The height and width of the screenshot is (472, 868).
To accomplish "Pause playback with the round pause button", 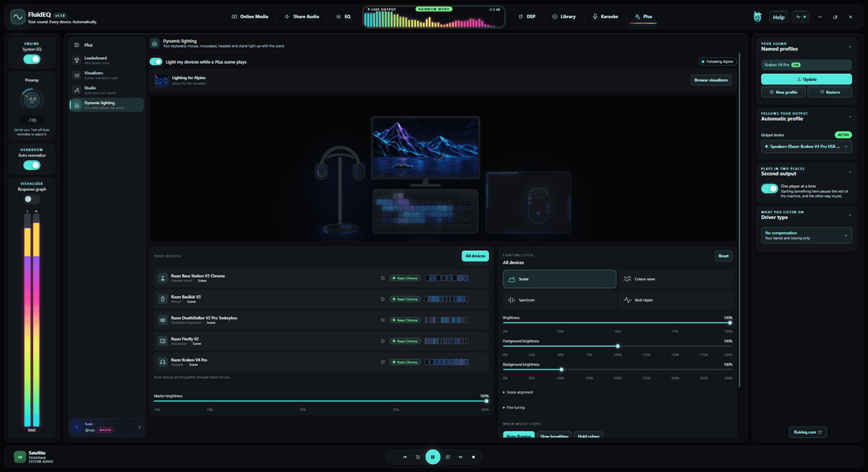I will coord(433,457).
